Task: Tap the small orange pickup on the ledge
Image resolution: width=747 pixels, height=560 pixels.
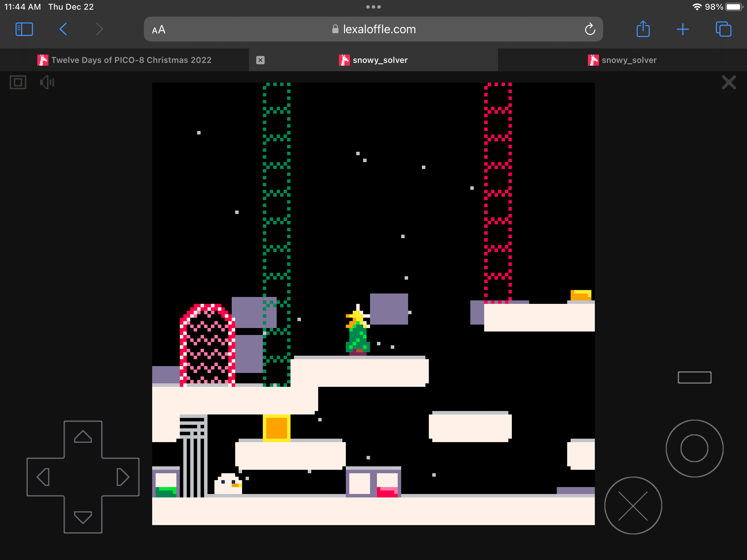Action: [581, 295]
